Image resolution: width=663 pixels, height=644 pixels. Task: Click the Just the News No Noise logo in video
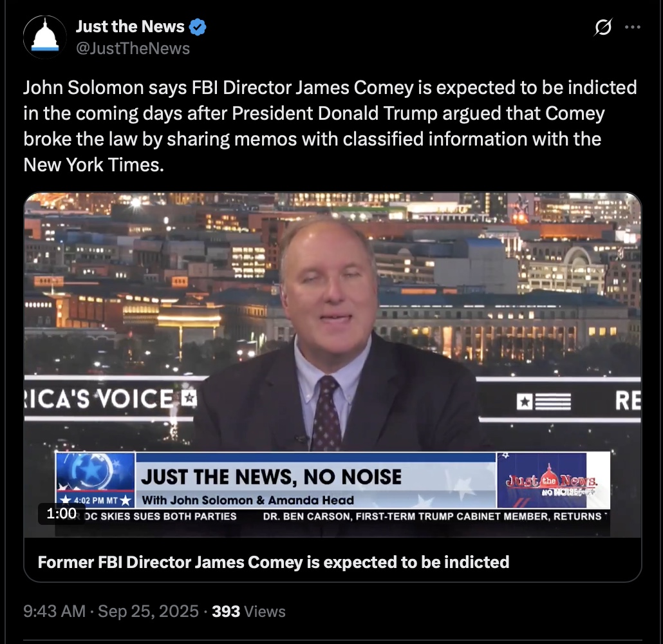[552, 480]
